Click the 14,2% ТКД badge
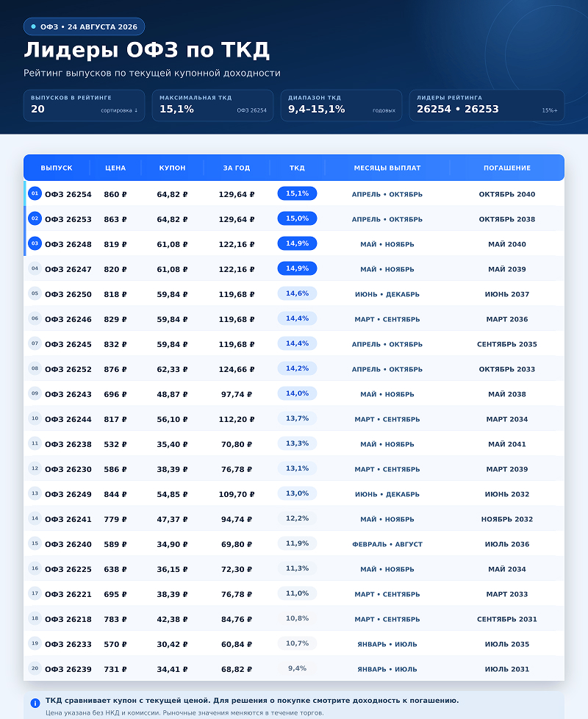 point(297,368)
